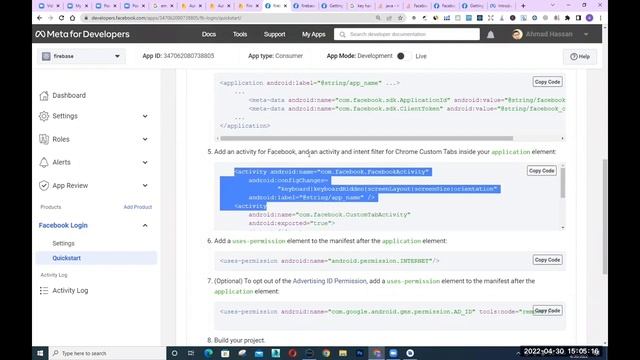Close the active Facebook browser tab
Image resolution: width=640 pixels, height=360 pixels.
click(285, 6)
